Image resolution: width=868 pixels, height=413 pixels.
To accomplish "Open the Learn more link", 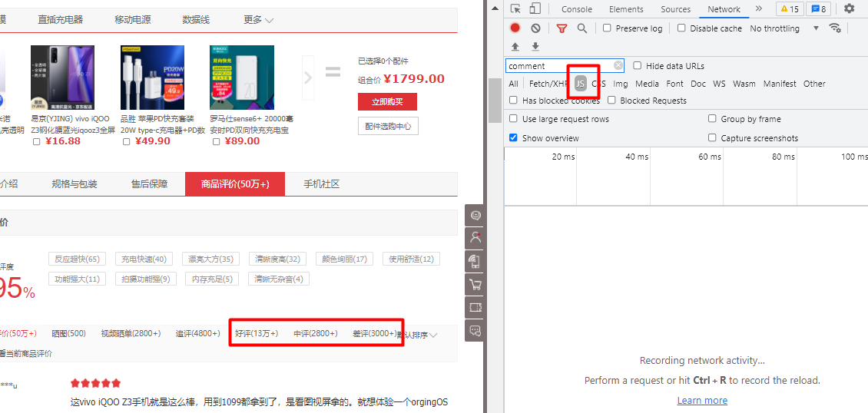I will click(x=702, y=400).
